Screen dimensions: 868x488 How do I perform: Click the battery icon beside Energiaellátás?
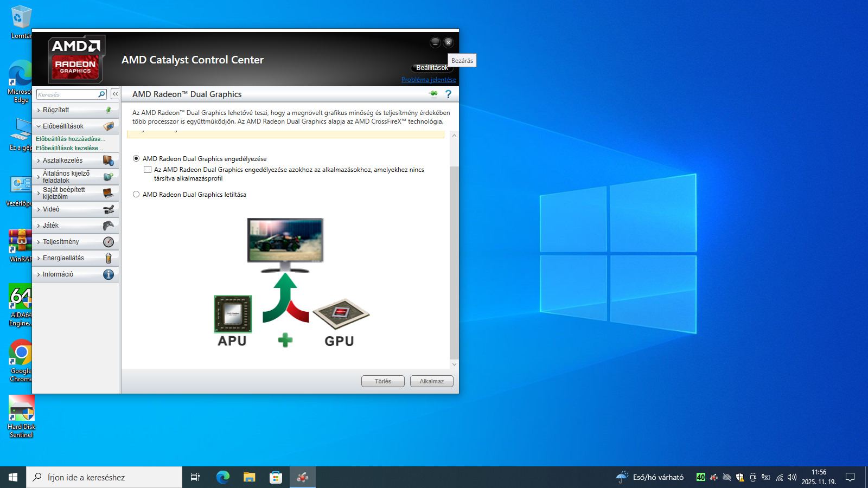pyautogui.click(x=108, y=258)
